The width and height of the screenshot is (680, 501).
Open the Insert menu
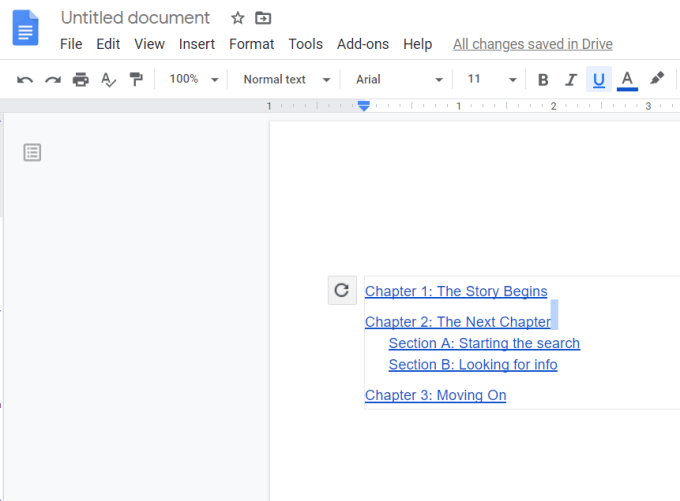(x=197, y=44)
